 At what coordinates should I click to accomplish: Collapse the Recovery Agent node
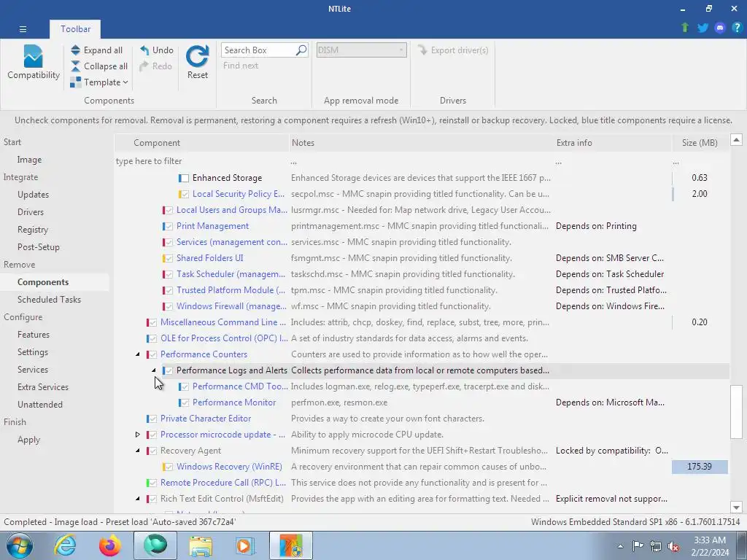pyautogui.click(x=138, y=451)
